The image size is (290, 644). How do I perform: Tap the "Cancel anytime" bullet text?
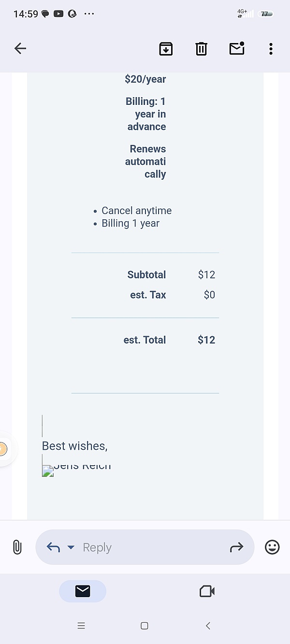136,211
